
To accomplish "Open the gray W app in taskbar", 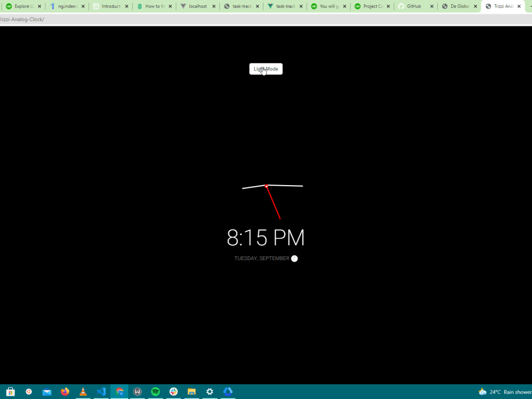I will (137, 392).
